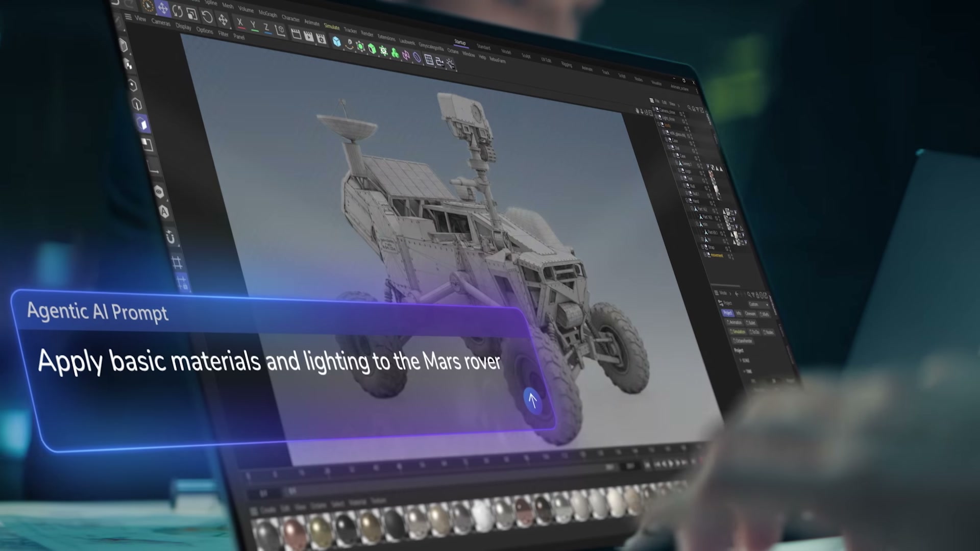Toggle the X axis lock

[240, 23]
